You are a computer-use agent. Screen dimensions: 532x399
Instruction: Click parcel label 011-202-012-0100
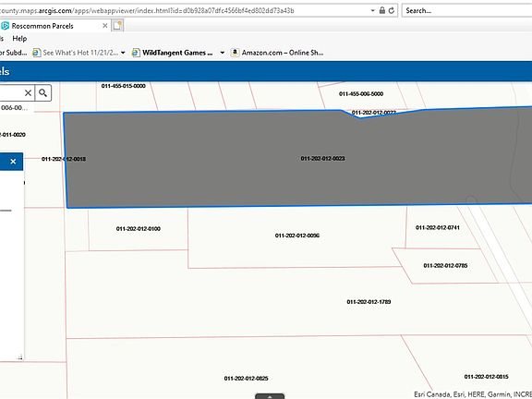[x=139, y=229]
